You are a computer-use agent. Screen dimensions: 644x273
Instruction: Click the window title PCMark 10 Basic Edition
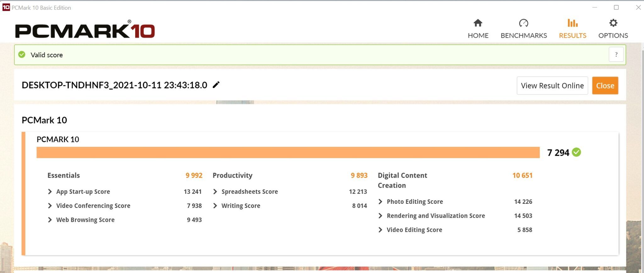pos(41,8)
